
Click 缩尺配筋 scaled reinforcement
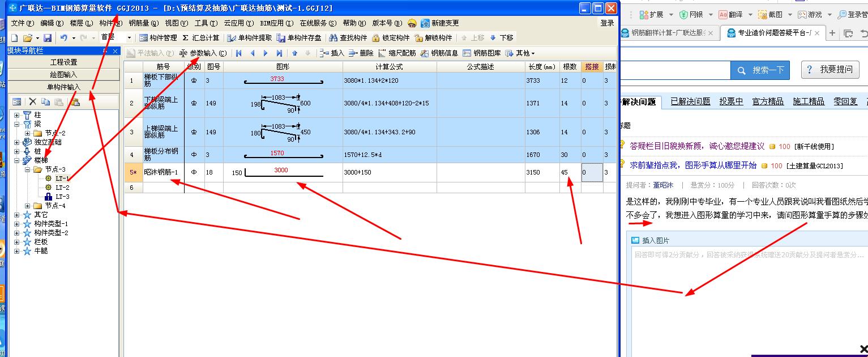point(396,53)
